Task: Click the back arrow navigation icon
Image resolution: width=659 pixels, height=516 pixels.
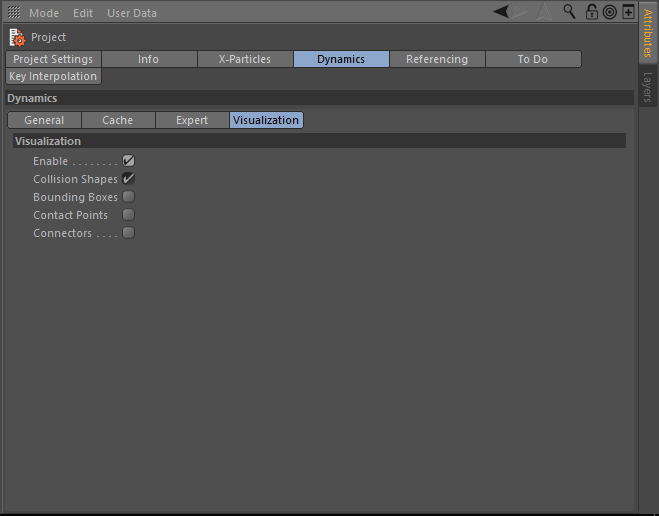Action: point(501,11)
